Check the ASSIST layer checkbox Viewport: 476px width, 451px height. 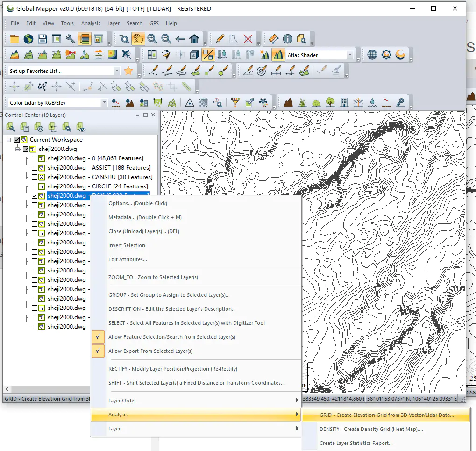[x=35, y=168]
